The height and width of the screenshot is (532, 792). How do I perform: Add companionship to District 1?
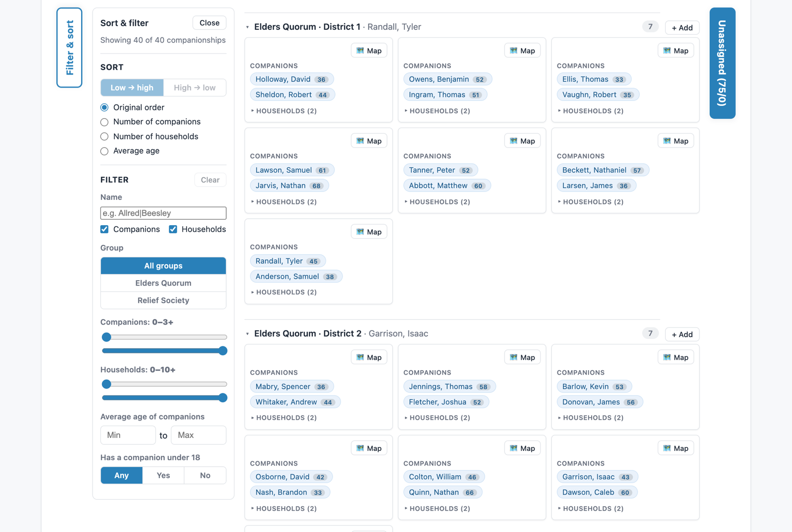[682, 28]
